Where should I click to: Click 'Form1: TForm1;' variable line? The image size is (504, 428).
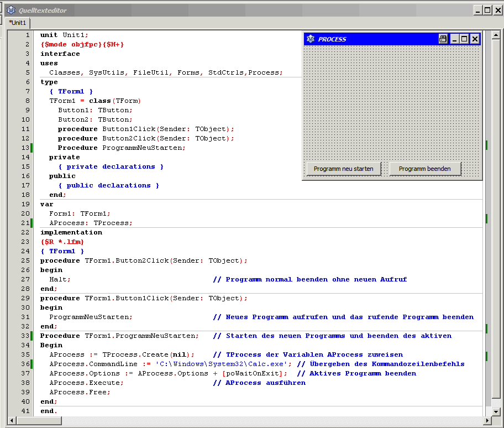tap(80, 214)
